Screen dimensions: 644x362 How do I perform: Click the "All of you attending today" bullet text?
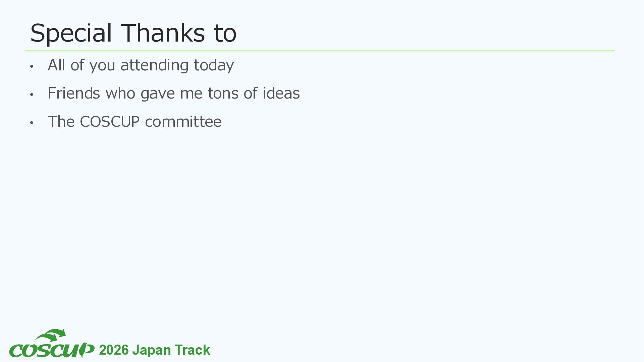click(141, 65)
